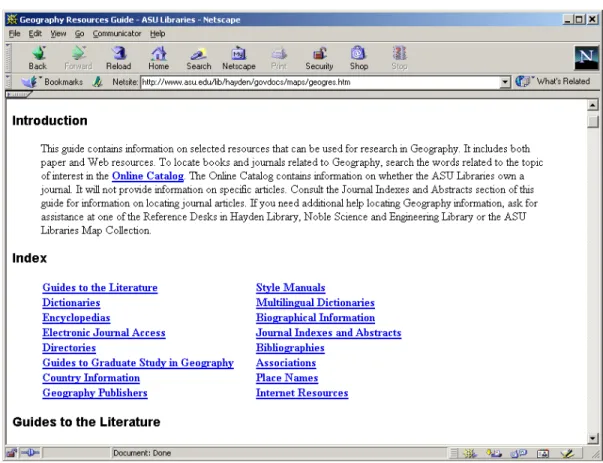Image resolution: width=603 pixels, height=463 pixels.
Task: Open the Guides to the Literature link
Action: pos(100,288)
